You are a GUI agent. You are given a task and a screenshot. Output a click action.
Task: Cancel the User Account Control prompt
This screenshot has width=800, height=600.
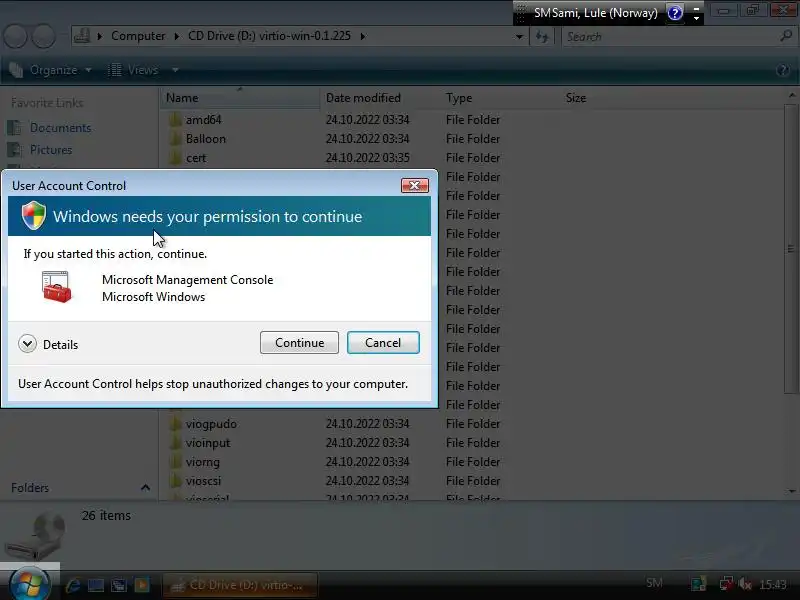[x=383, y=342]
